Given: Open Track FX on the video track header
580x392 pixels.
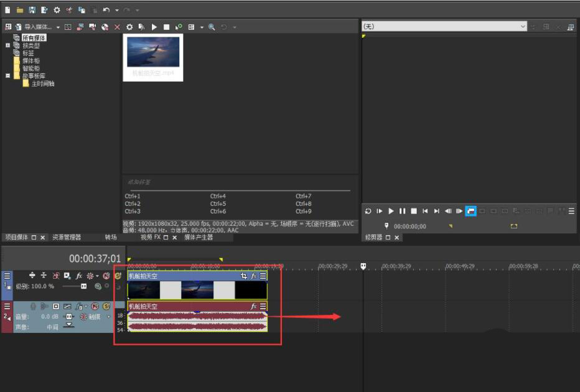Looking at the screenshot, I should pos(79,276).
